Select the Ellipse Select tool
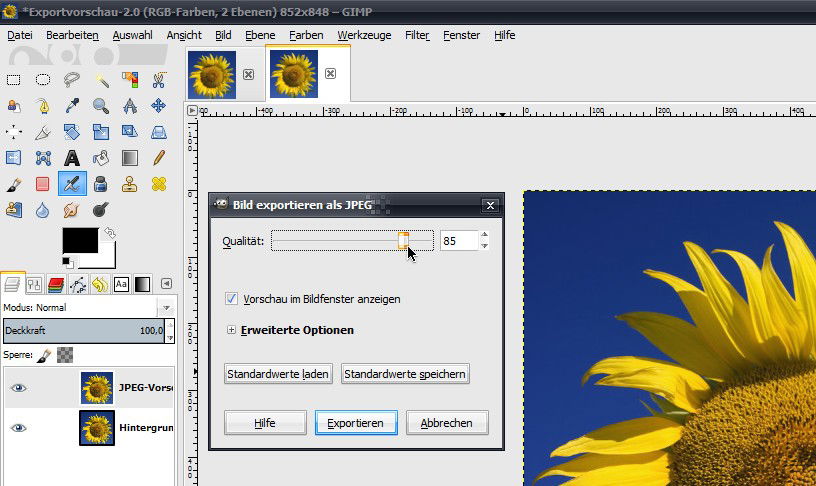Screen dimensions: 816x486 coord(43,80)
